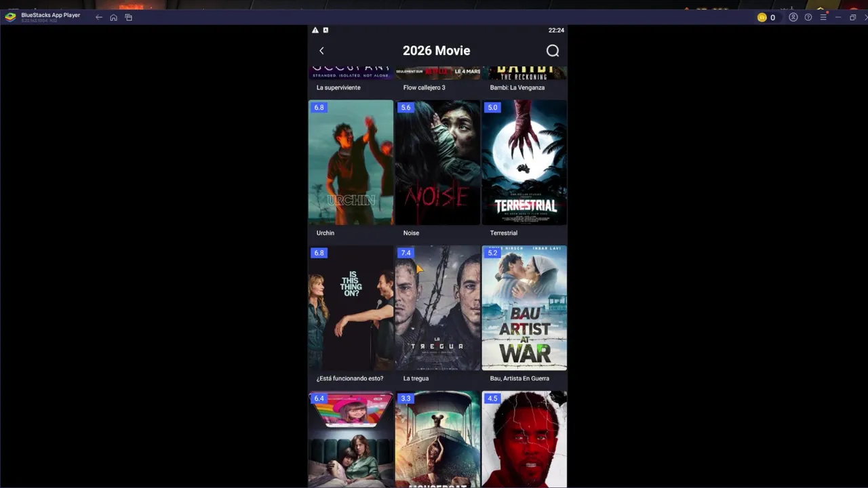
Task: Click the 22:24 clock in status bar
Action: pos(556,30)
